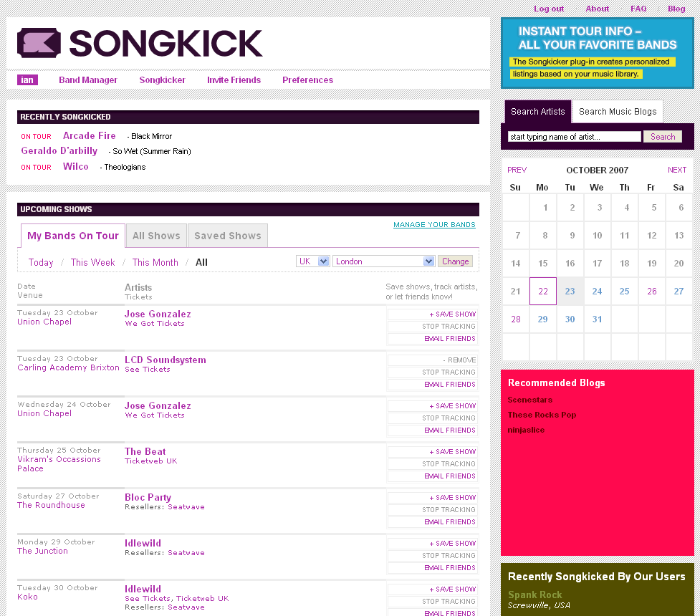Switch to the All Shows tab
The image size is (700, 616).
(156, 236)
